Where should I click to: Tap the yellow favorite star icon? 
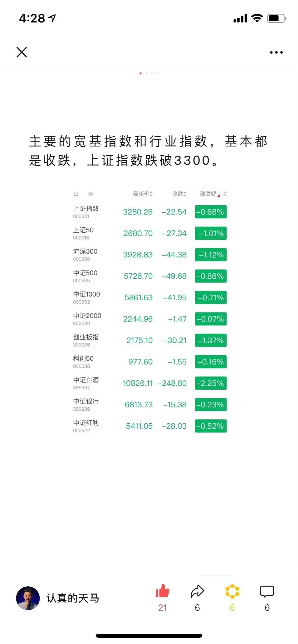[232, 591]
